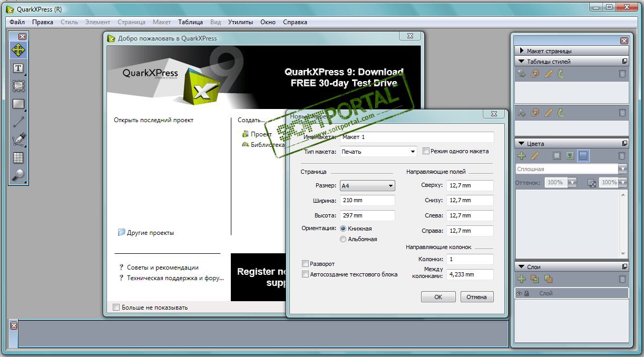This screenshot has width=644, height=357.
Task: Select the Zoom magnifier tool
Action: (x=18, y=175)
